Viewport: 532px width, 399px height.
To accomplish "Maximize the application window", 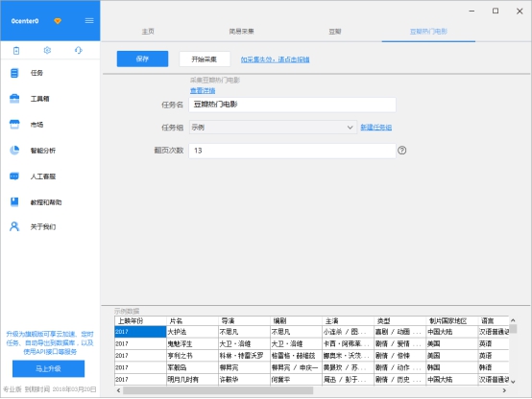I will pos(496,11).
